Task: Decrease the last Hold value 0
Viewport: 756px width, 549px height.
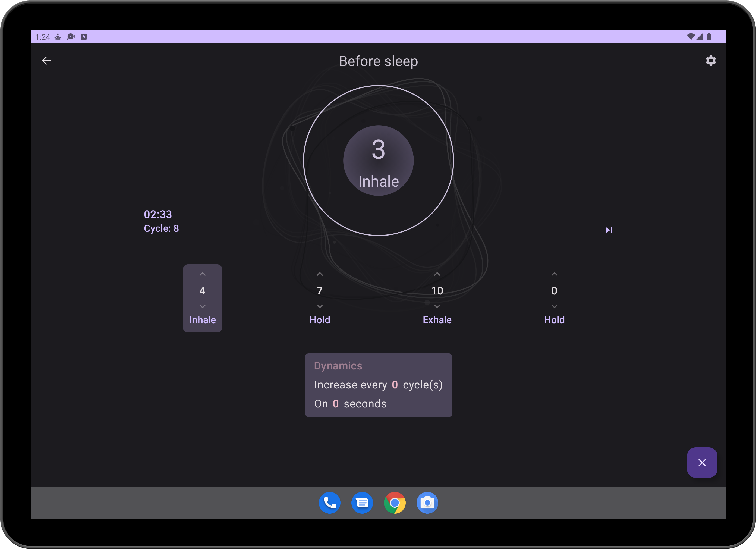Action: [554, 306]
